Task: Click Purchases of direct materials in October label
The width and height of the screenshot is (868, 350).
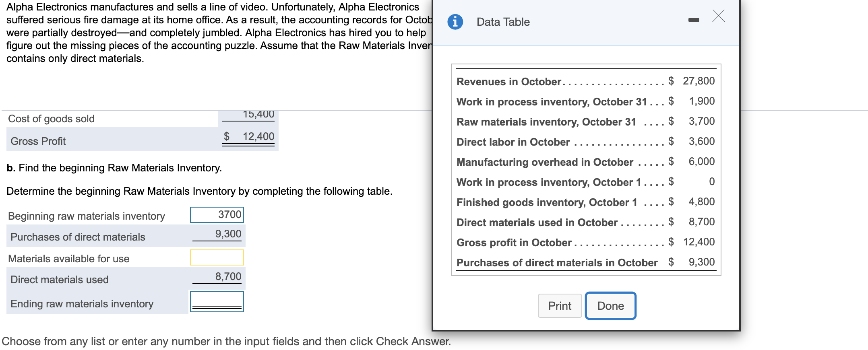Action: click(x=557, y=263)
